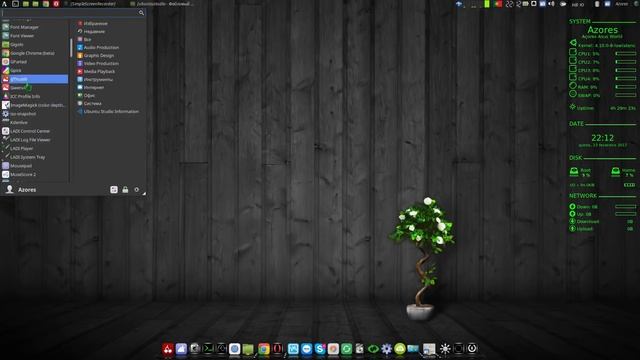This screenshot has height=360, width=640.
Task: Open the terminal launcher in top panel
Action: point(16,4)
